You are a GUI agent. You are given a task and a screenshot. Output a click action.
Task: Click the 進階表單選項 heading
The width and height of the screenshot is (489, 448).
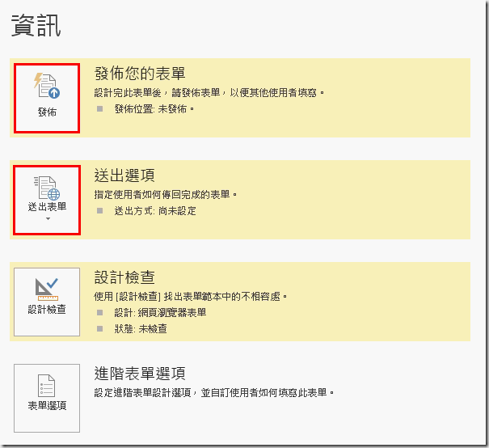point(140,374)
